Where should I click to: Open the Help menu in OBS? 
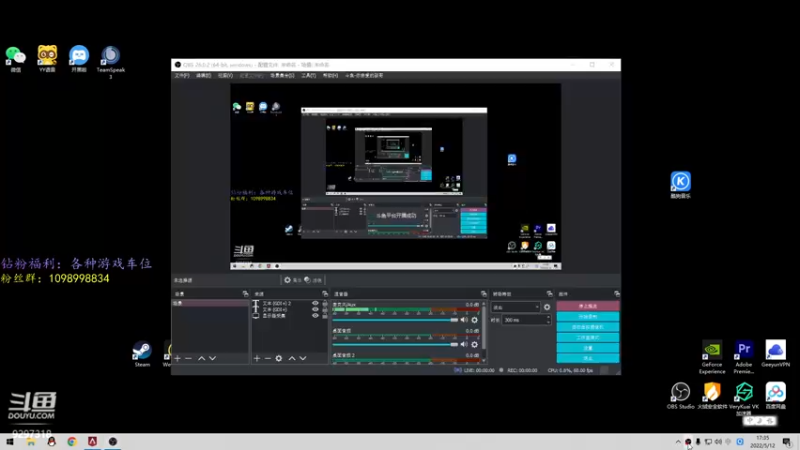pyautogui.click(x=330, y=76)
